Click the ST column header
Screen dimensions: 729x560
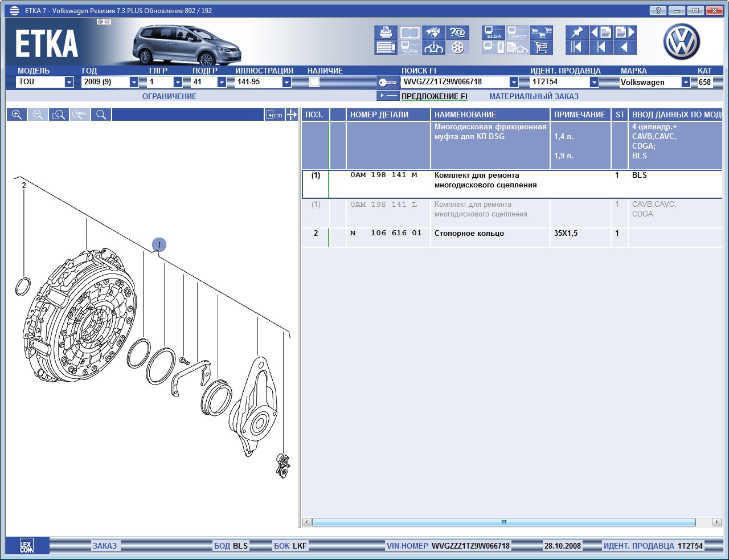620,115
